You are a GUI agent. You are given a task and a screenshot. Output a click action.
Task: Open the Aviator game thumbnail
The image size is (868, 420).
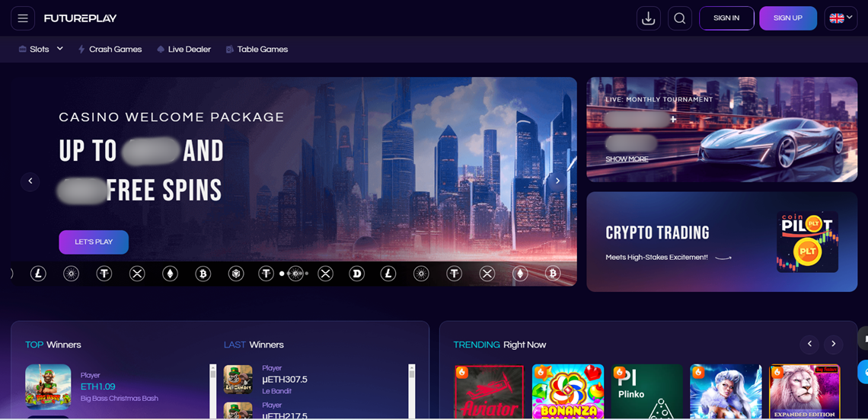click(x=489, y=391)
